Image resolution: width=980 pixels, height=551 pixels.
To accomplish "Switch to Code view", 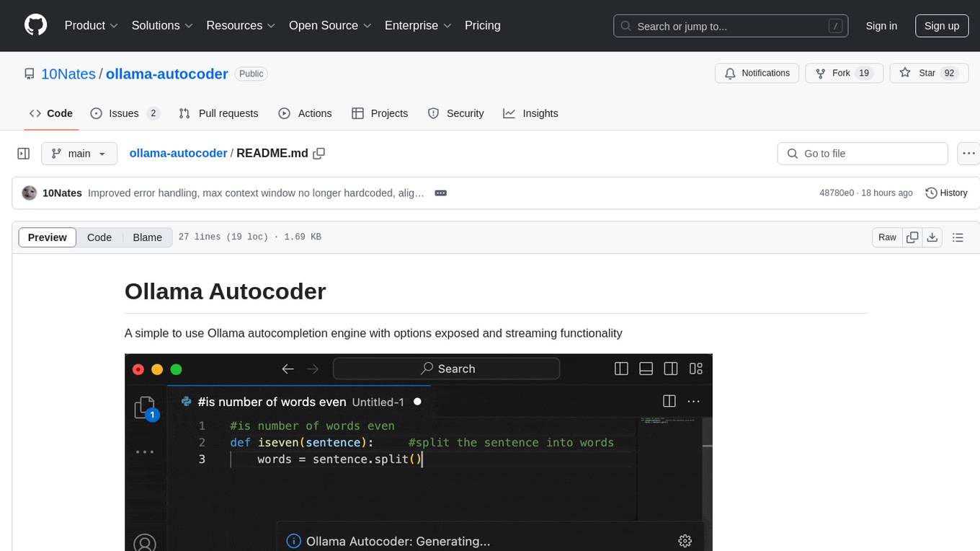I will point(99,237).
